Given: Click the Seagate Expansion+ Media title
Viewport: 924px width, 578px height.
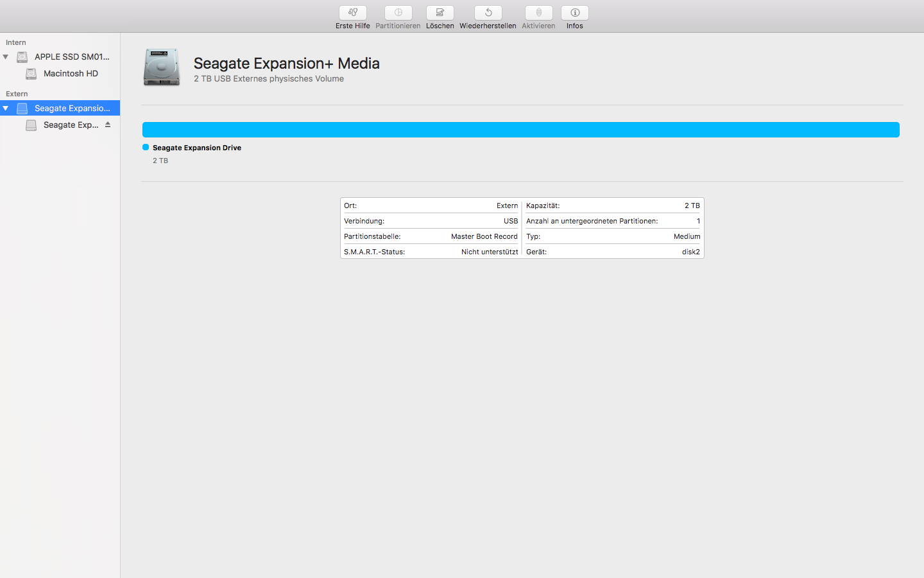Looking at the screenshot, I should point(286,63).
